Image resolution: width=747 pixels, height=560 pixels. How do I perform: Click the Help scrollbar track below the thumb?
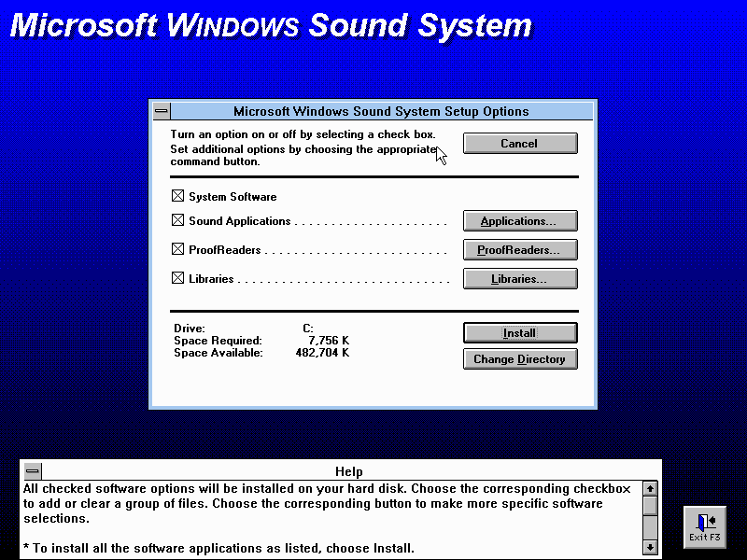[651, 527]
